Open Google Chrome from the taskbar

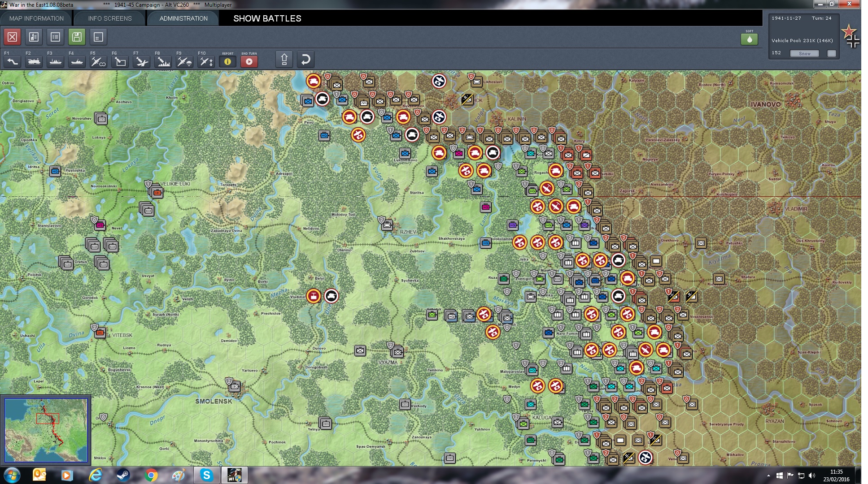151,475
